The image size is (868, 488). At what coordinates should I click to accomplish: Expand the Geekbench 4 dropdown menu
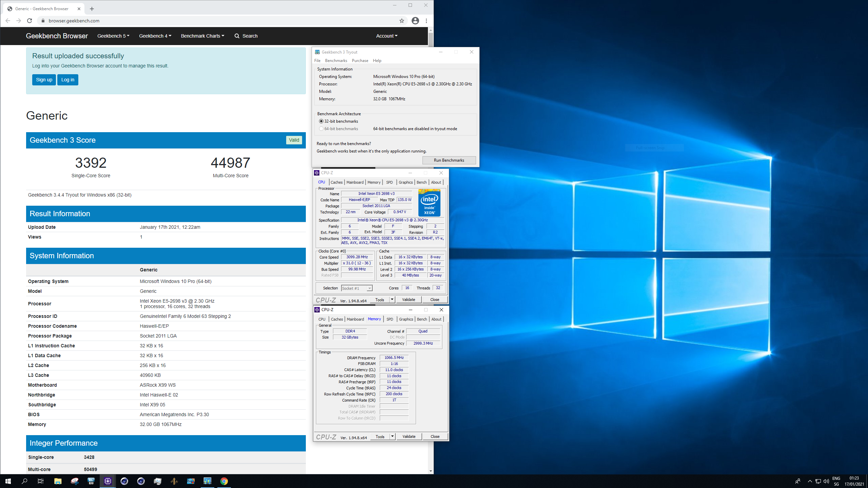point(155,36)
